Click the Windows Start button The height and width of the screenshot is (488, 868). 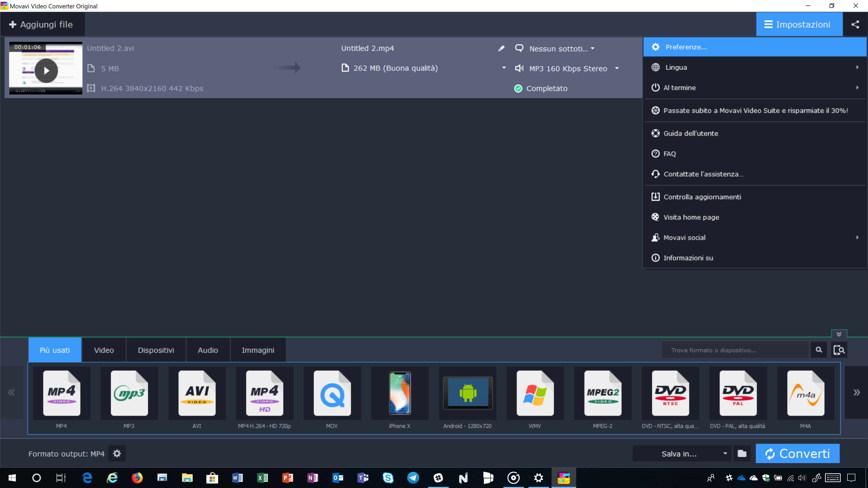pos(12,478)
